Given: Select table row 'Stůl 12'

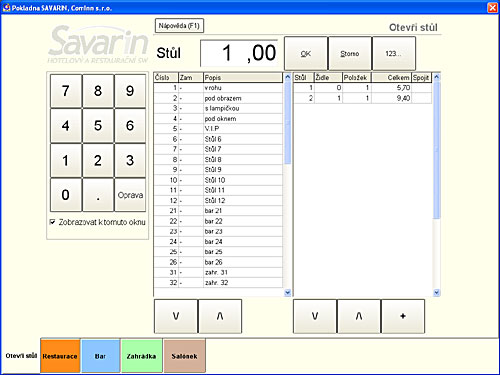Looking at the screenshot, I should pyautogui.click(x=218, y=200).
